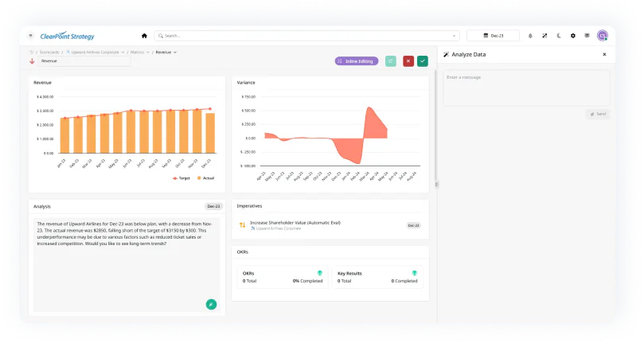Image resolution: width=644 pixels, height=343 pixels.
Task: Open Scorecards breadcrumb link
Action: (x=49, y=53)
